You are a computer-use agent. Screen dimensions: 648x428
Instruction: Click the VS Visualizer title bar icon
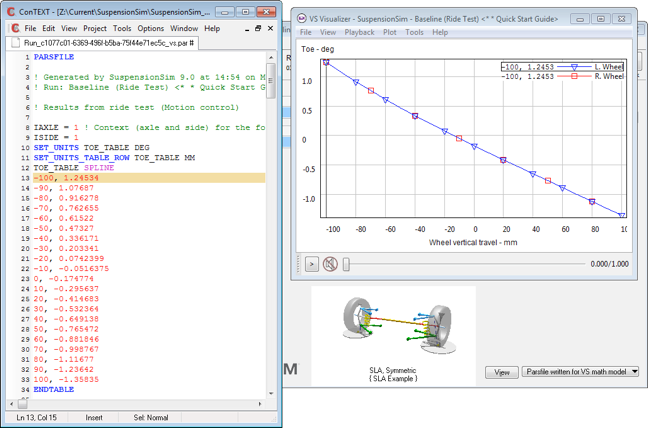coord(302,18)
